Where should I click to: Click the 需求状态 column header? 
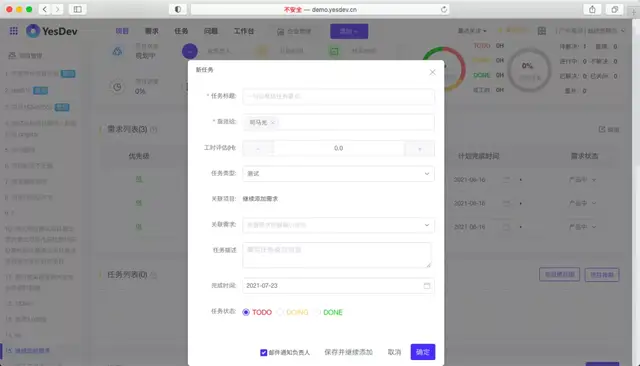point(584,156)
